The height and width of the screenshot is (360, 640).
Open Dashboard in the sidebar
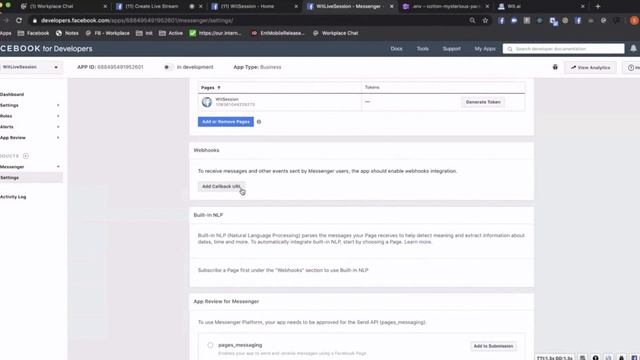(x=12, y=94)
